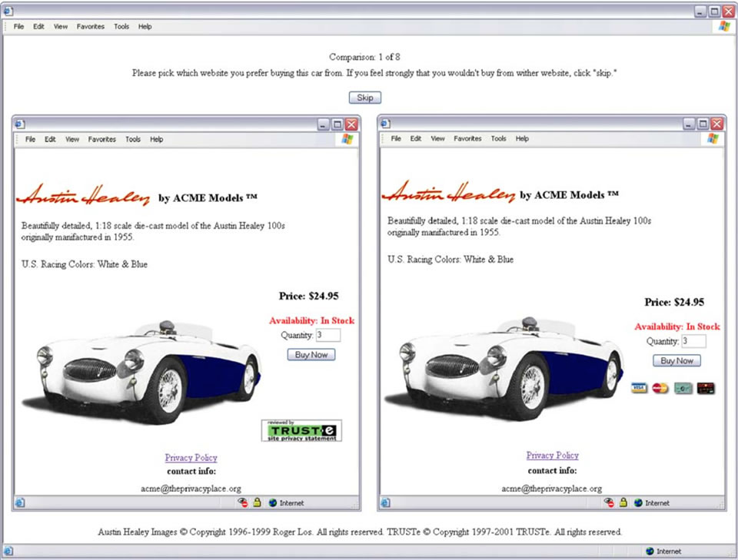
Task: Click the MasterCard icon
Action: [x=660, y=388]
